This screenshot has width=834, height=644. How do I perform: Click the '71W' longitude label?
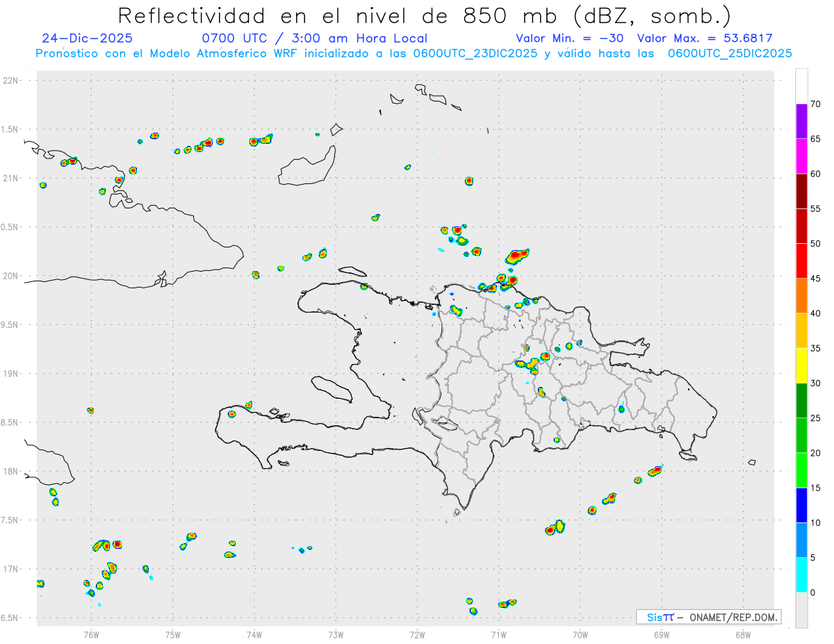pyautogui.click(x=498, y=634)
